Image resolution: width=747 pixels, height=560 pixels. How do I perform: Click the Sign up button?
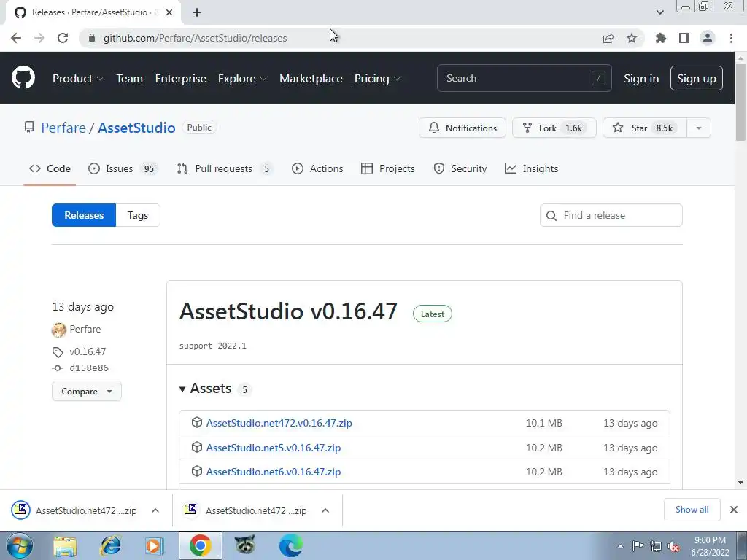697,78
